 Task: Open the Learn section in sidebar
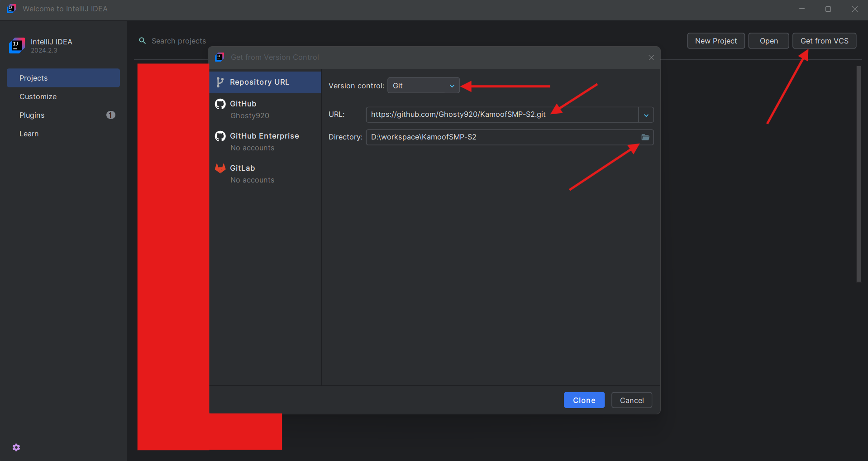pos(63,134)
